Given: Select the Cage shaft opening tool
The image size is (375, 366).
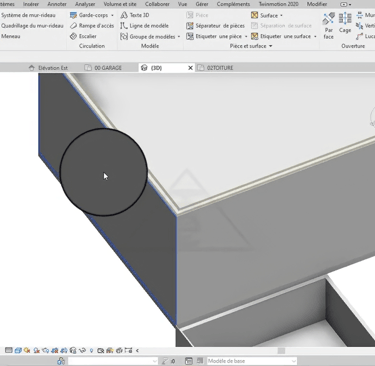Looking at the screenshot, I should [345, 23].
